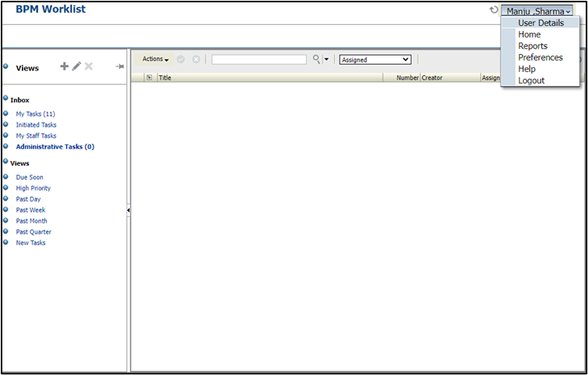Click the reject circle-X toolbar icon
This screenshot has height=375, width=588.
pos(196,59)
